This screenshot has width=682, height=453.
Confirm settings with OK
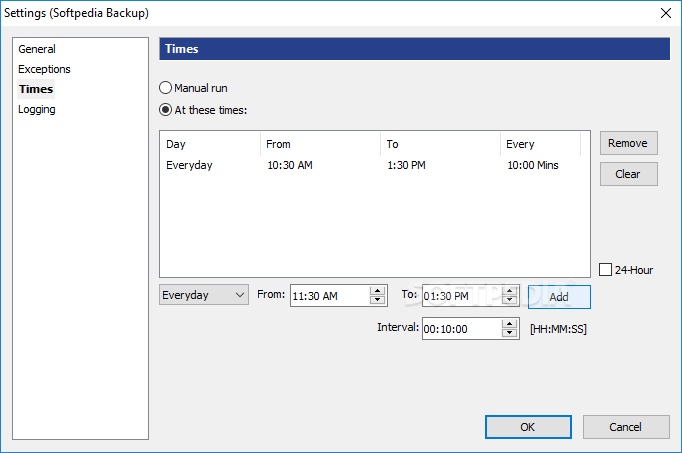(x=528, y=427)
